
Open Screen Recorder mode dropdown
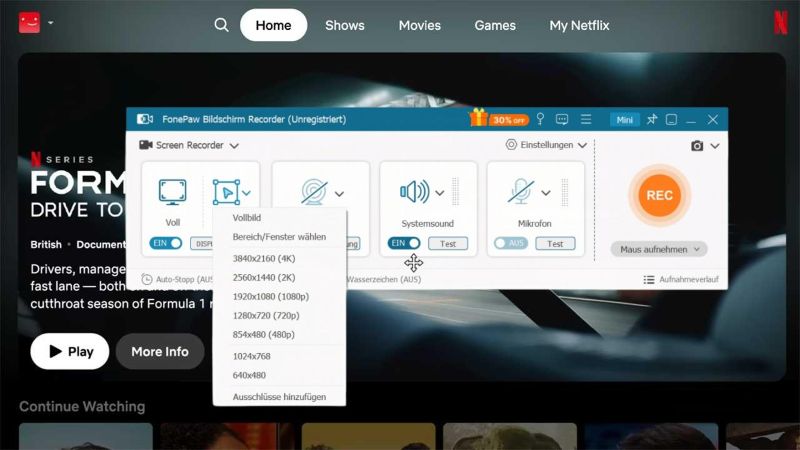[189, 145]
